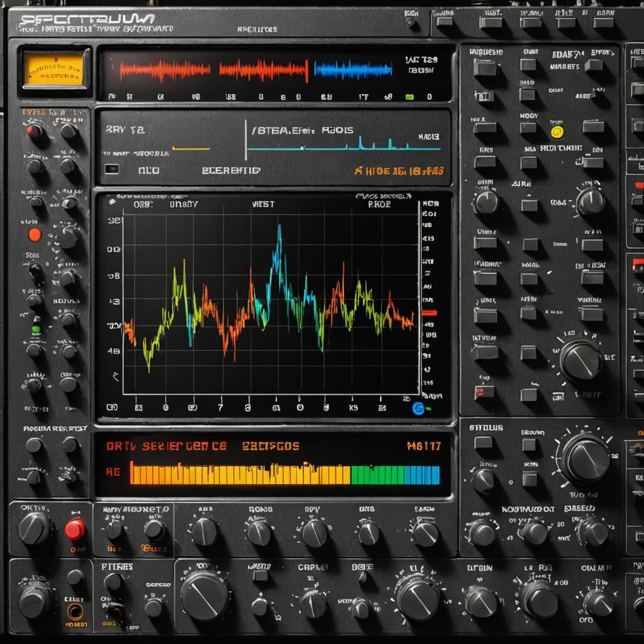Click the blue circular icon below the spectrum graph
Screen dimensions: 644x644
pyautogui.click(x=418, y=408)
